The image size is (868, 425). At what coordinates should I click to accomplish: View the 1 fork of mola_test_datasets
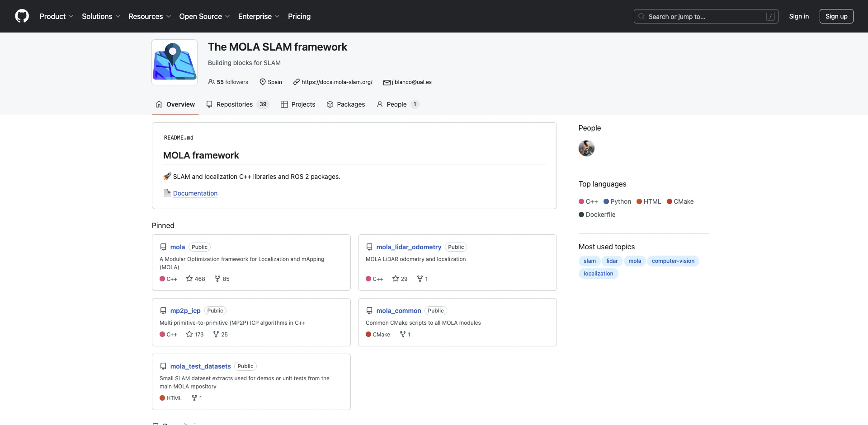(x=197, y=398)
